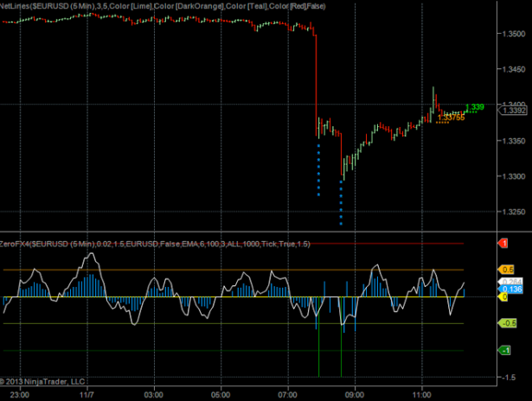The height and width of the screenshot is (401, 532).
Task: Select the 1.3392 current price marker
Action: click(x=516, y=111)
